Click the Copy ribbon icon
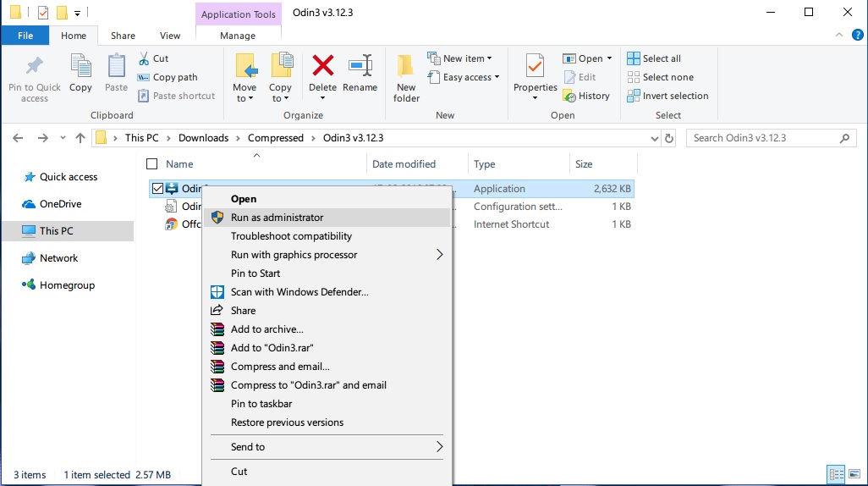The width and height of the screenshot is (868, 486). point(81,66)
